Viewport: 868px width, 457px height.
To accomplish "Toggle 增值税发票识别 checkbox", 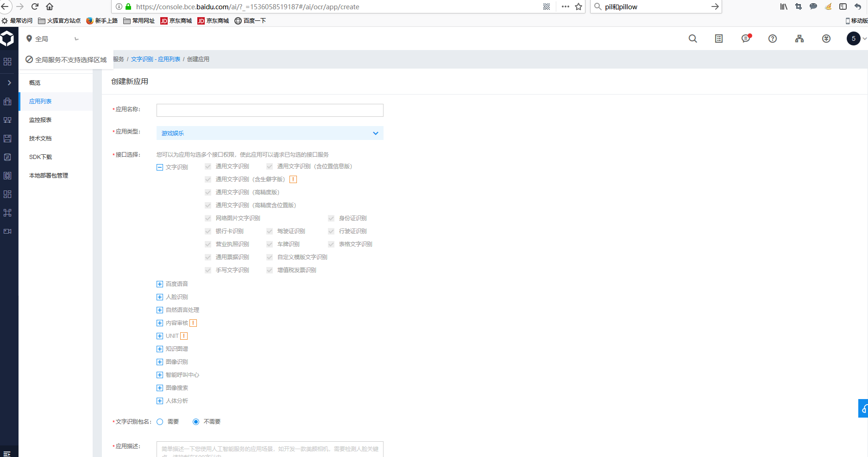I will pos(270,270).
